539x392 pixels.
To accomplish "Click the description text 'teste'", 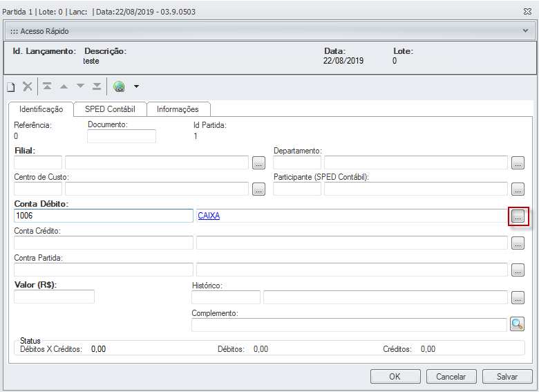I will click(x=91, y=61).
